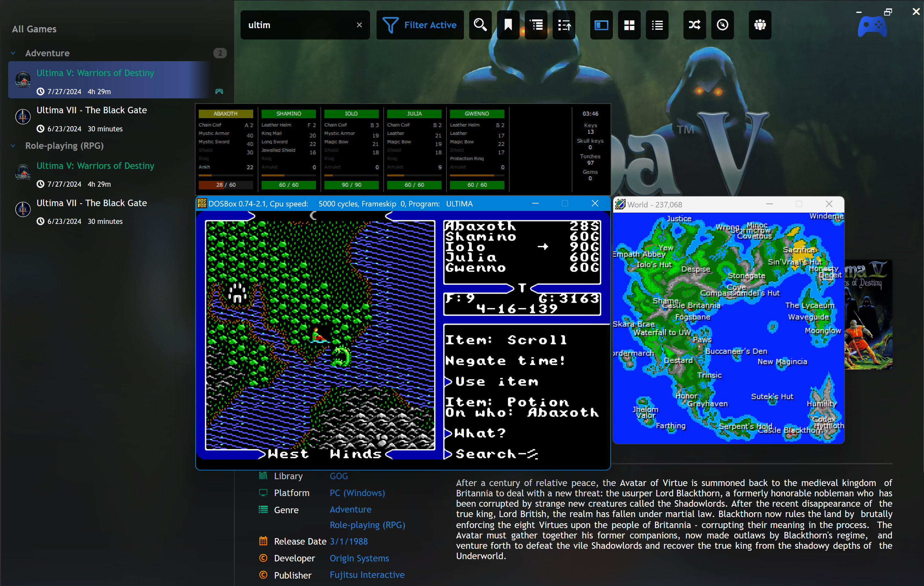The width and height of the screenshot is (924, 586).
Task: Click Ultima VII icon under Adventure group
Action: click(23, 116)
